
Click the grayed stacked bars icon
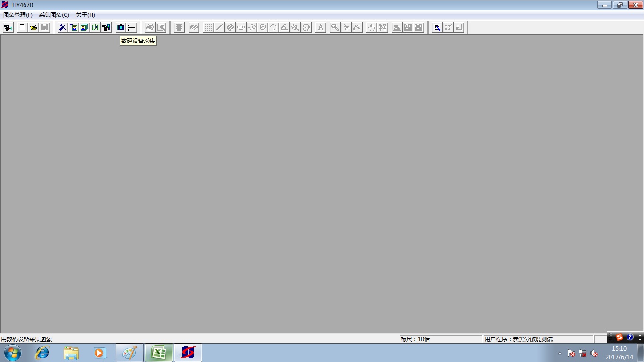179,27
